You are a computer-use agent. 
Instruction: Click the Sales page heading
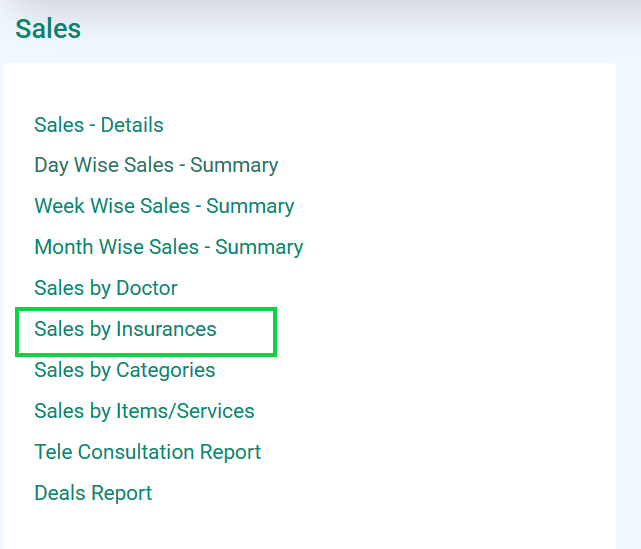[x=48, y=29]
